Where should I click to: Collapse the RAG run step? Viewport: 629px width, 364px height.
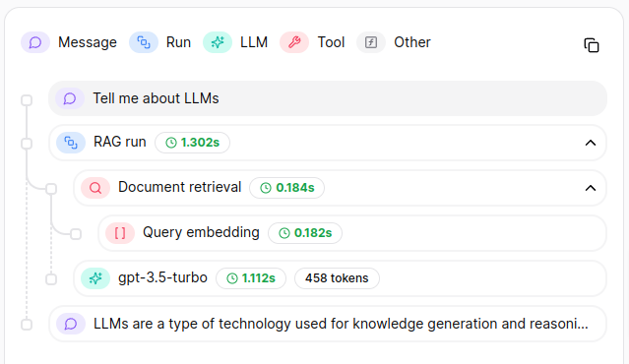591,143
